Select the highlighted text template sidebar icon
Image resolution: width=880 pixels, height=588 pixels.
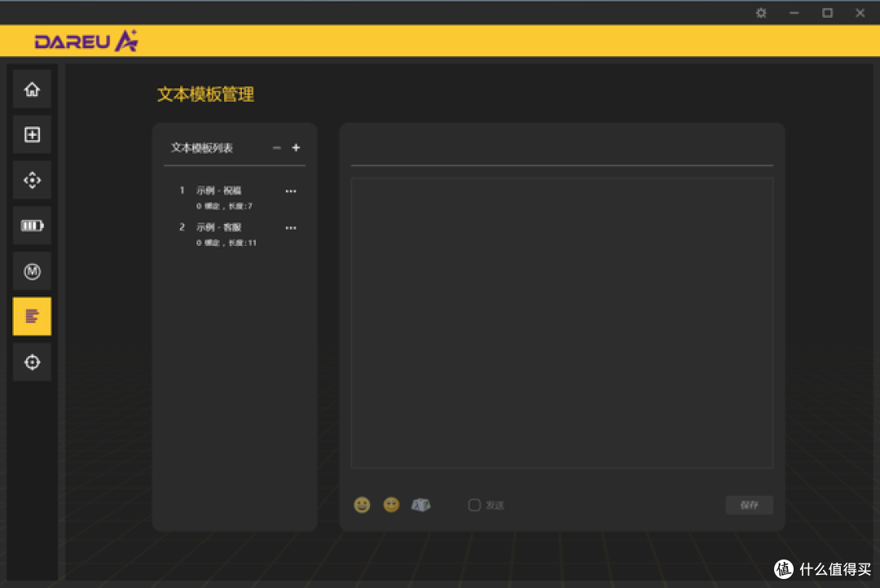click(32, 317)
